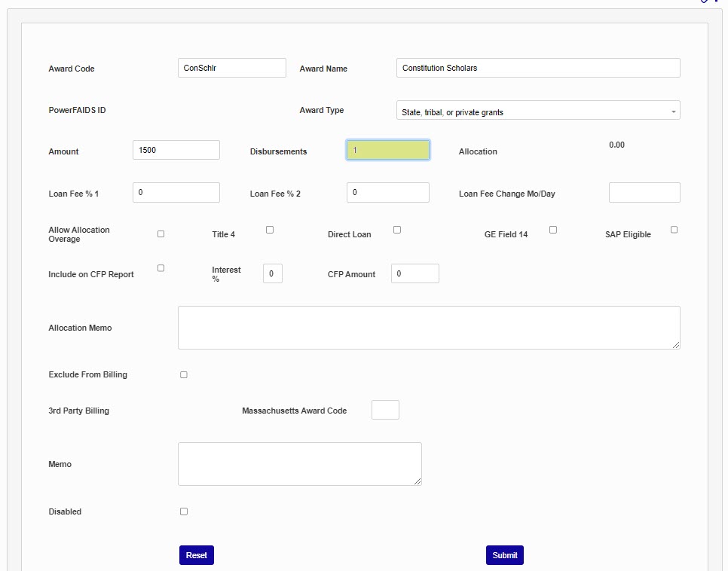The width and height of the screenshot is (728, 571).
Task: Click the Submit button
Action: tap(504, 555)
